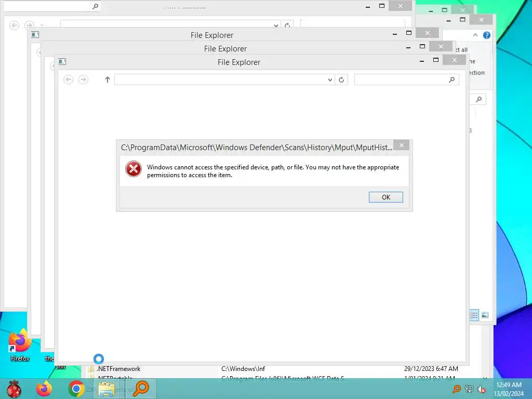
Task: Click the up arrow in front File Explorer
Action: (x=107, y=79)
